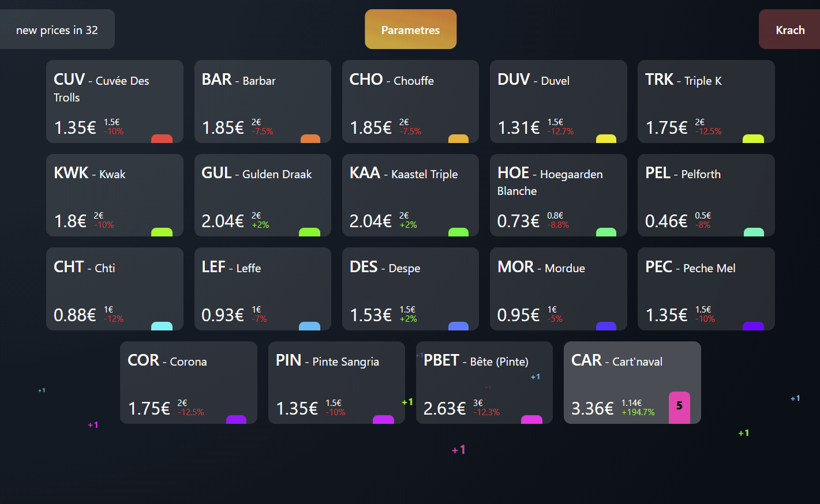The image size is (820, 504).
Task: Click the +194.7% change on Cart'naval
Action: tap(638, 412)
